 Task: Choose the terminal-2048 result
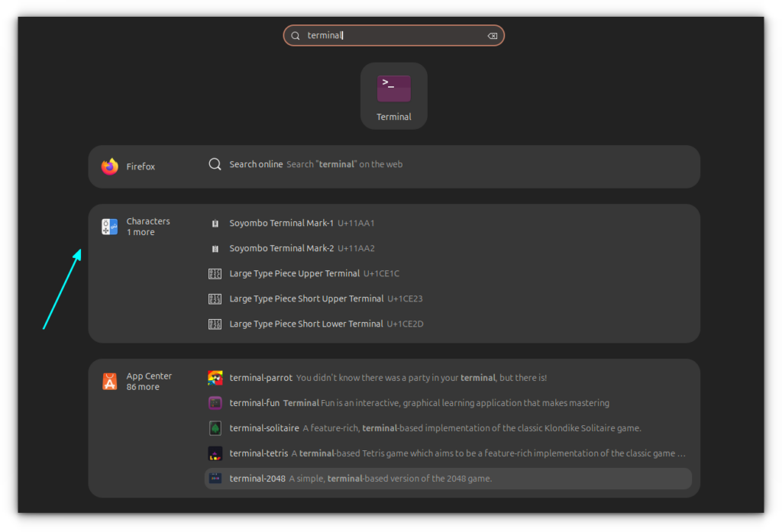[x=448, y=479]
